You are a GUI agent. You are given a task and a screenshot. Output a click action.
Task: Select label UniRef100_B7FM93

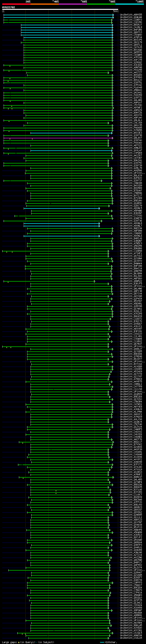click(x=131, y=77)
